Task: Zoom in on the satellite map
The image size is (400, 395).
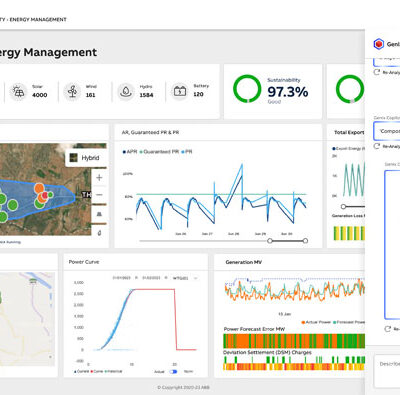Action: [x=99, y=178]
